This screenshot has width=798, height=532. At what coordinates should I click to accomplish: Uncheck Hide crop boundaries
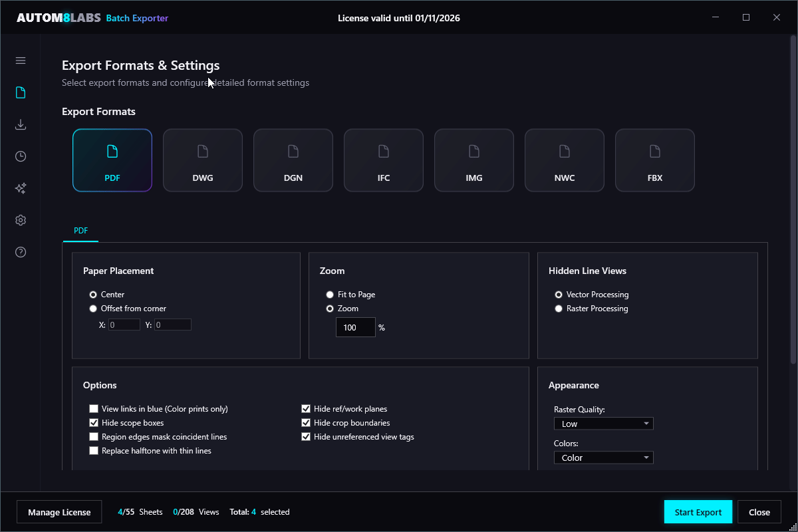[306, 422]
